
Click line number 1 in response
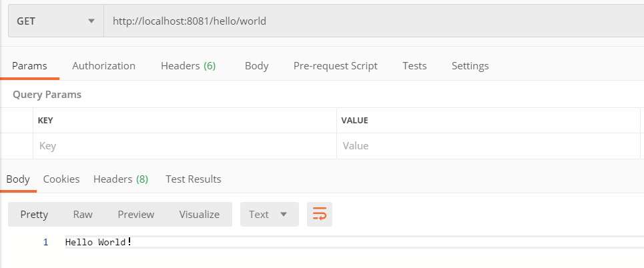[45, 242]
